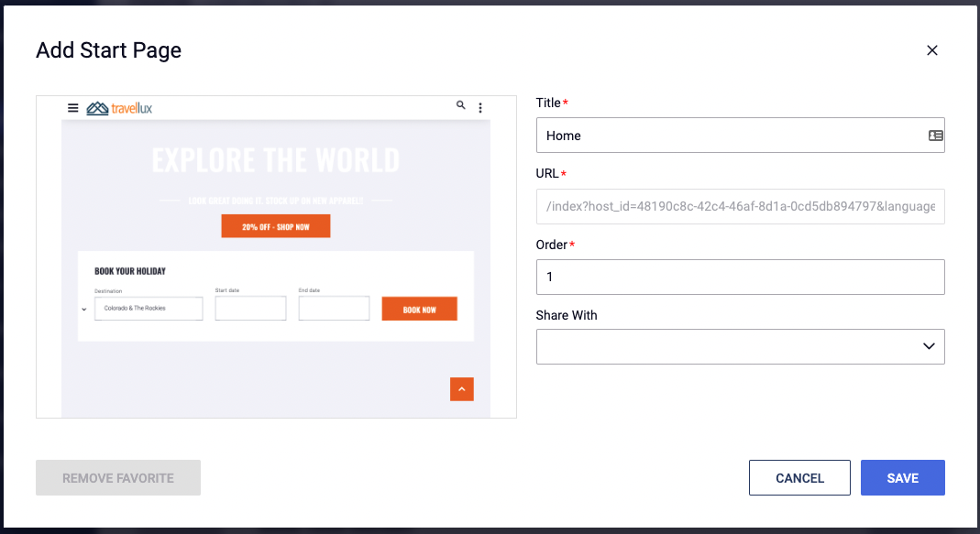Click the End date field in the preview

[x=334, y=309]
